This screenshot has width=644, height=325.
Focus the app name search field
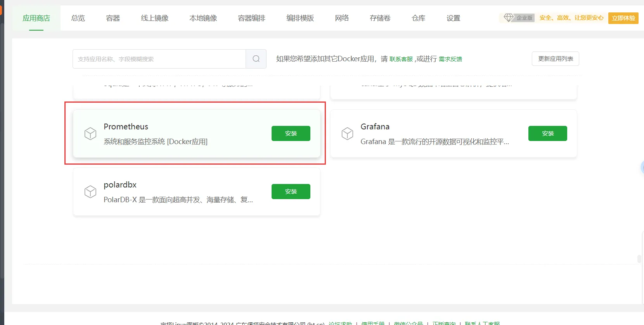[159, 59]
